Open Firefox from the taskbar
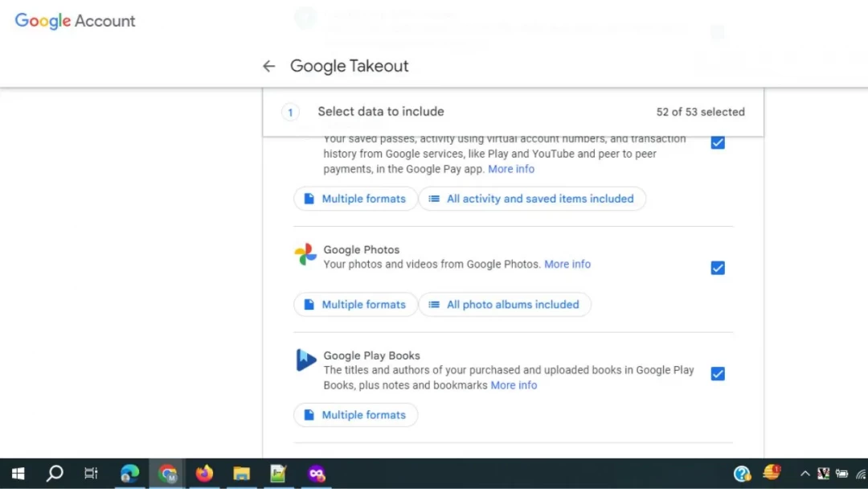This screenshot has height=489, width=868. 203,473
